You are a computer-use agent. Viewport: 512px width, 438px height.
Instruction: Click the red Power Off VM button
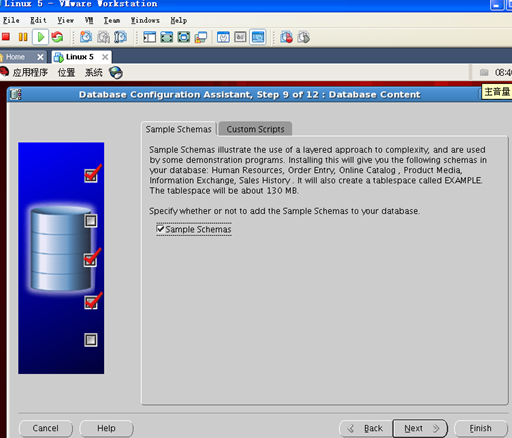pos(6,37)
